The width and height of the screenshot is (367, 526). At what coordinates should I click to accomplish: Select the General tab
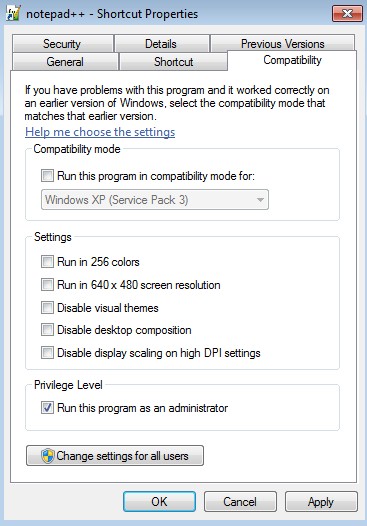pos(65,62)
